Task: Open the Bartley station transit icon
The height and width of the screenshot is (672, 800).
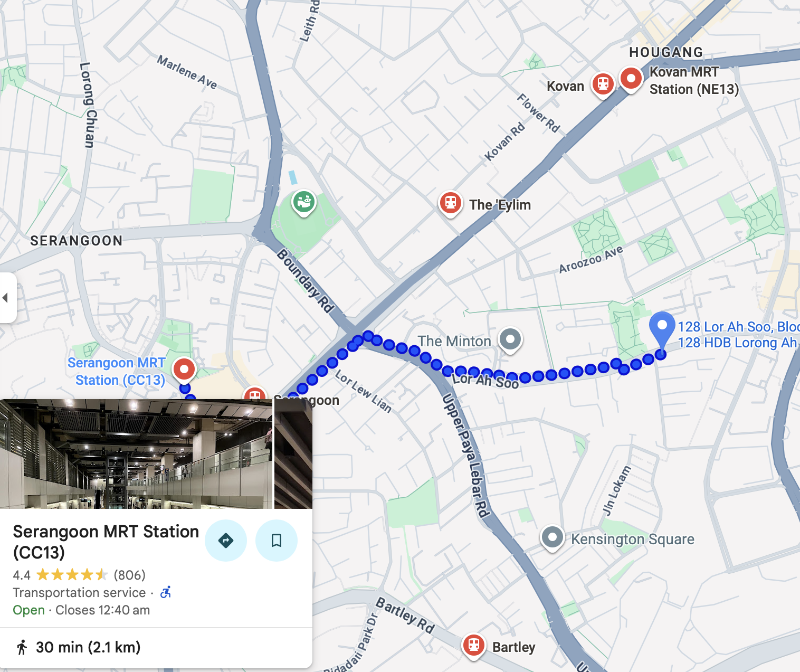Action: tap(473, 646)
